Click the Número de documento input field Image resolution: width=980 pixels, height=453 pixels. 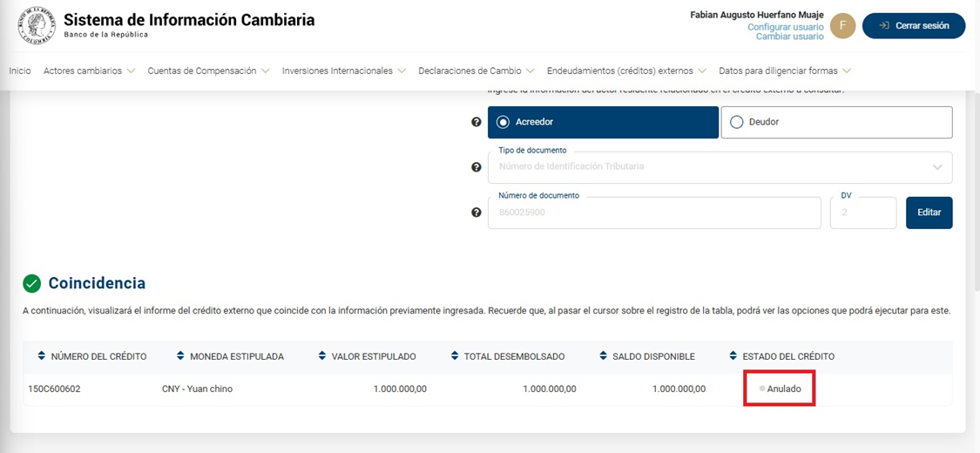[x=653, y=213]
